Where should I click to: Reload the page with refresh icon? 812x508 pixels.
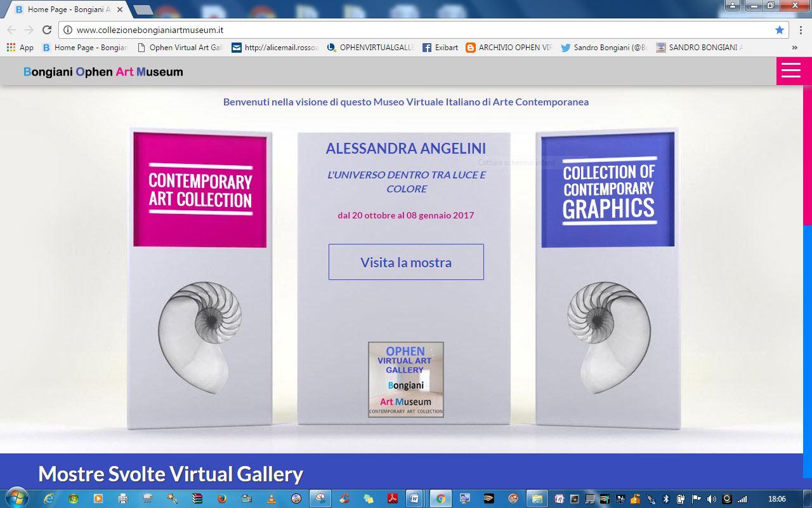coord(46,30)
